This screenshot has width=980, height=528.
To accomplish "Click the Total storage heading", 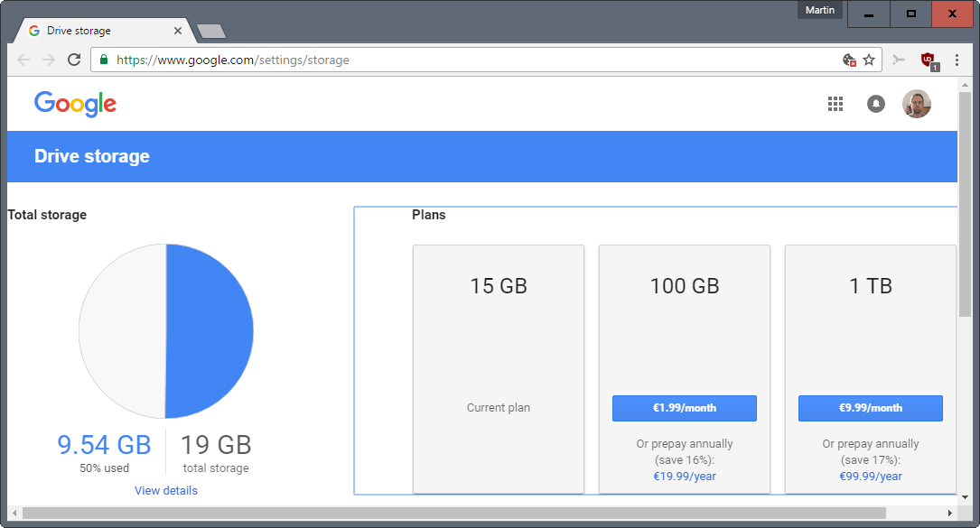I will [x=48, y=215].
